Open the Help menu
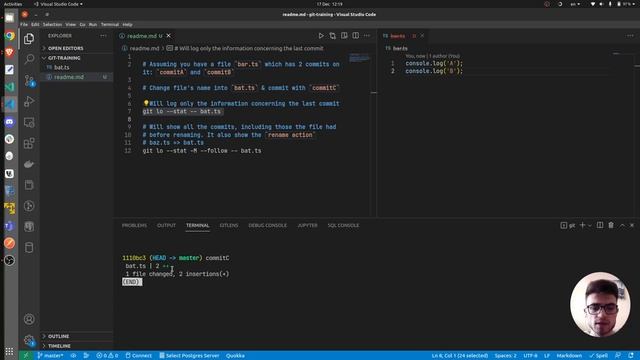This screenshot has width=640, height=360. [127, 24]
